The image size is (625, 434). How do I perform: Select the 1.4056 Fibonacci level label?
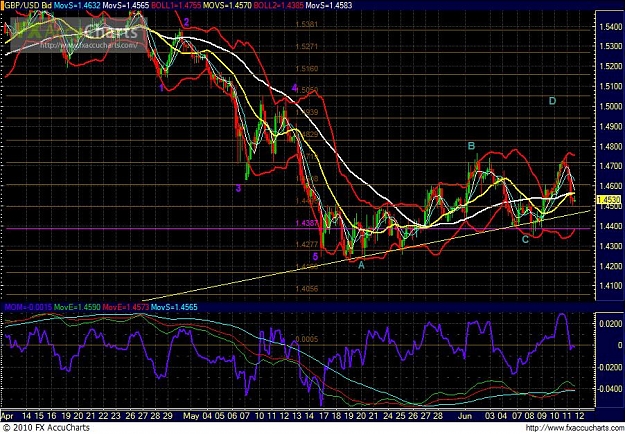tap(307, 289)
